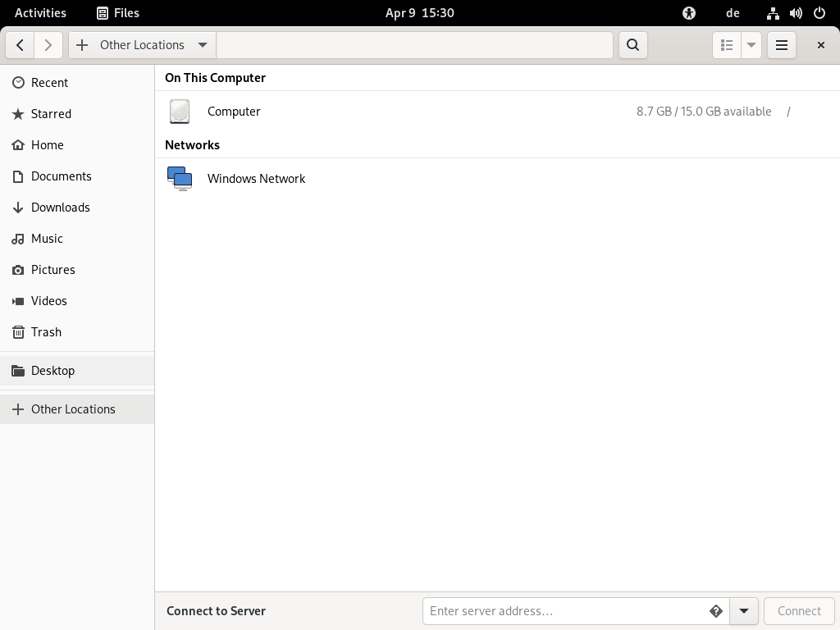Open Recent in the sidebar

tap(77, 83)
